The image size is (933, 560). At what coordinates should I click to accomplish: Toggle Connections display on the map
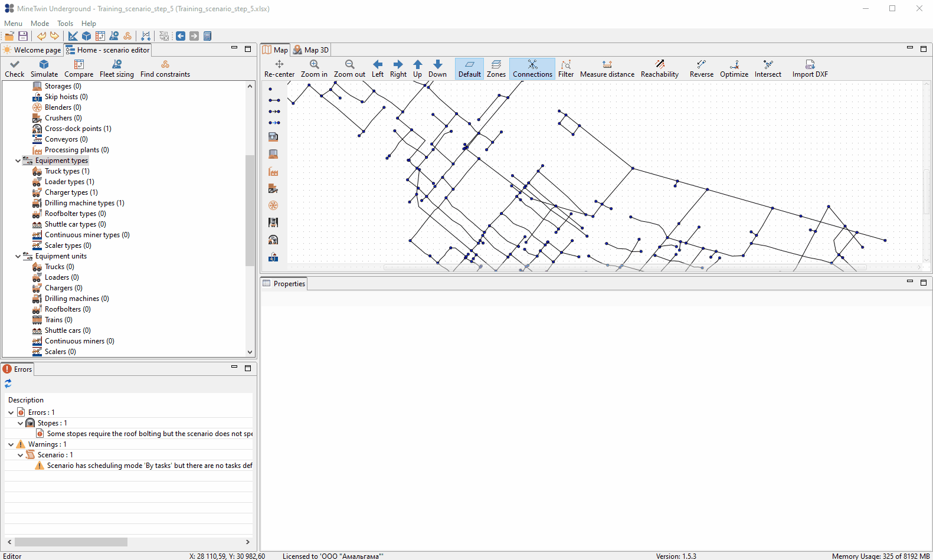[532, 68]
